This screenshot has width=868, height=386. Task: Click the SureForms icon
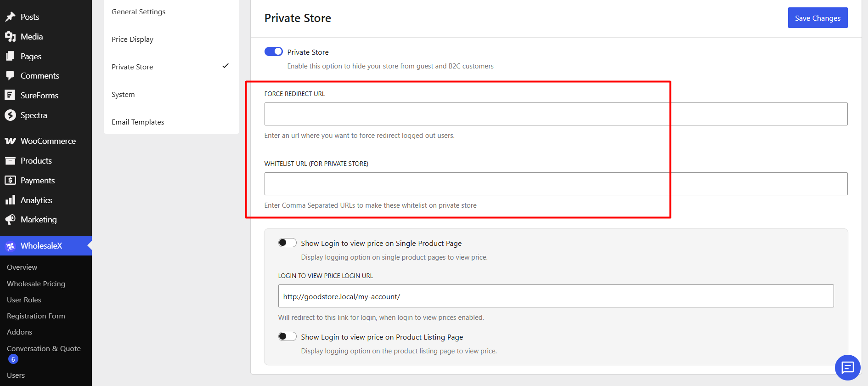[10, 95]
